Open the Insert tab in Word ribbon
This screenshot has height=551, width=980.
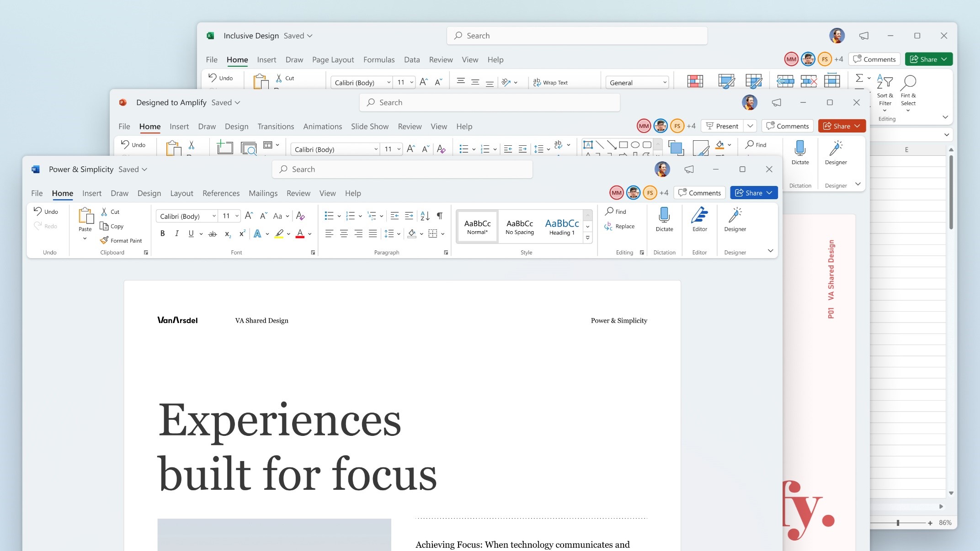[x=91, y=193]
